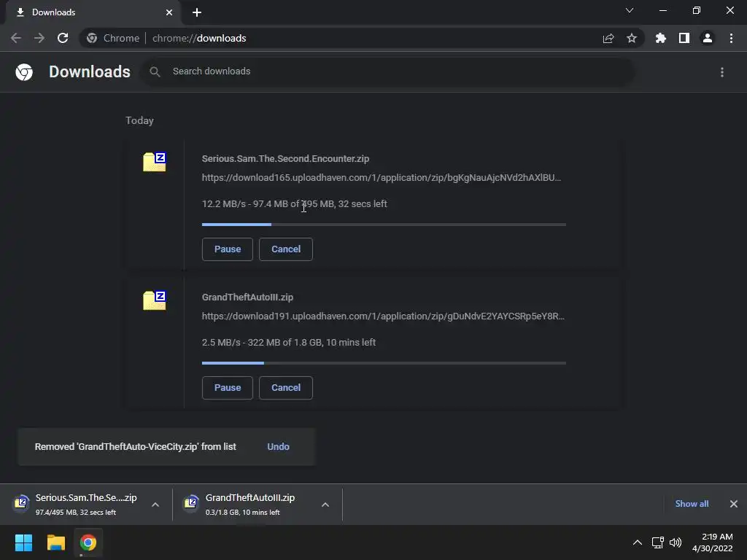Click Show all in the download shelf
This screenshot has width=747, height=560.
pyautogui.click(x=692, y=504)
